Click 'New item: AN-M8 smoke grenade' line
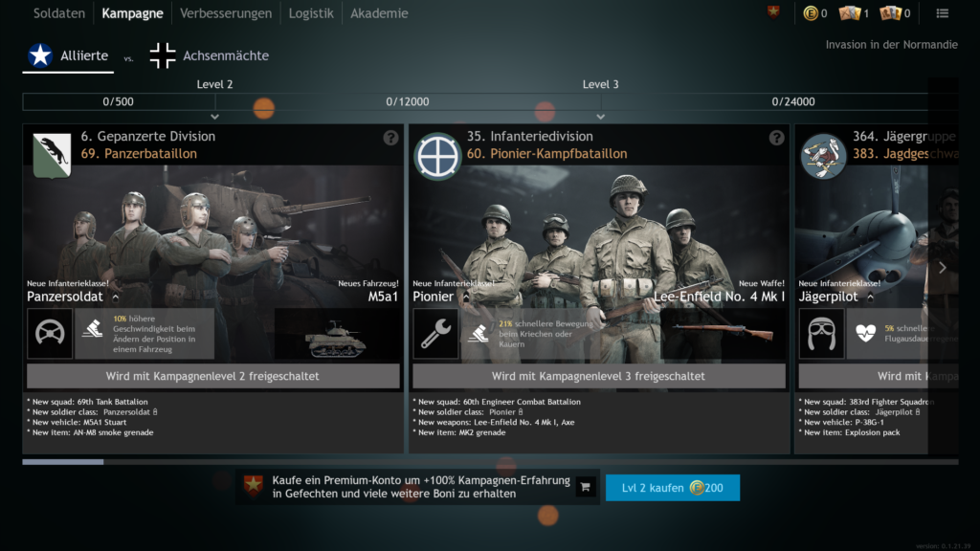 click(x=90, y=432)
